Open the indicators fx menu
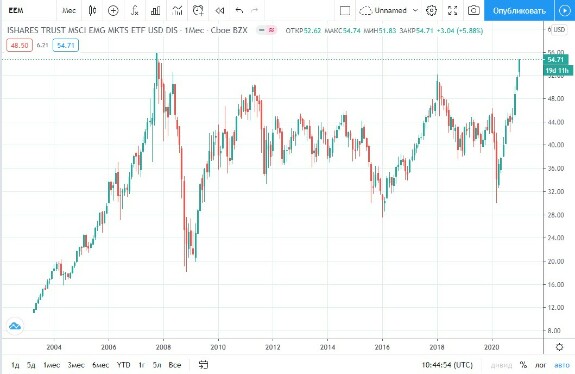The height and width of the screenshot is (374, 575). coord(135,11)
